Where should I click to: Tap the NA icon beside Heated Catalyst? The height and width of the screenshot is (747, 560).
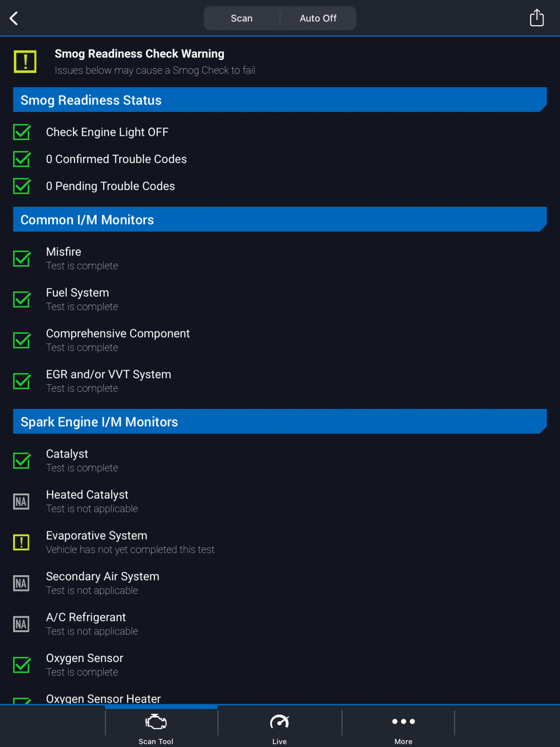[x=21, y=501]
